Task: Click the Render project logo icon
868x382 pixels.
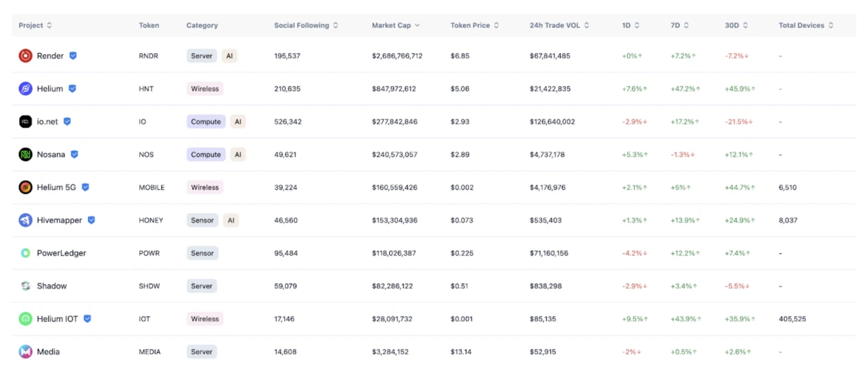Action: pos(25,56)
